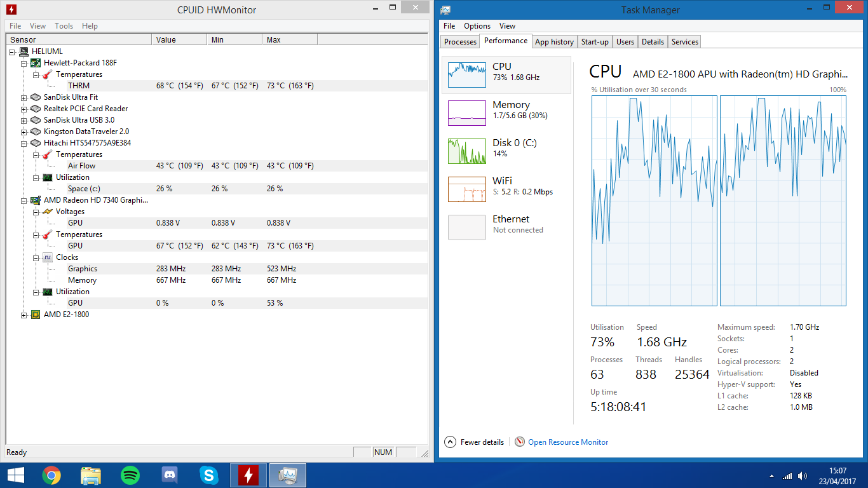Click the Sensor column header

79,40
